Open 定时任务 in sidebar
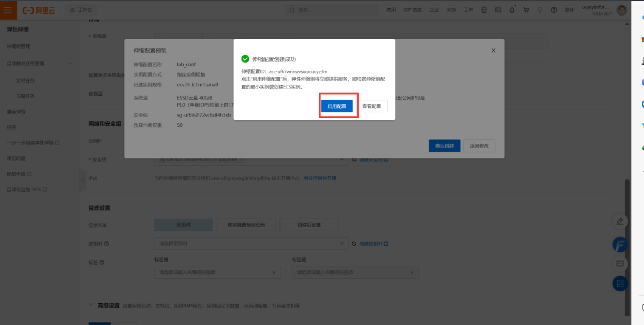 (x=25, y=80)
